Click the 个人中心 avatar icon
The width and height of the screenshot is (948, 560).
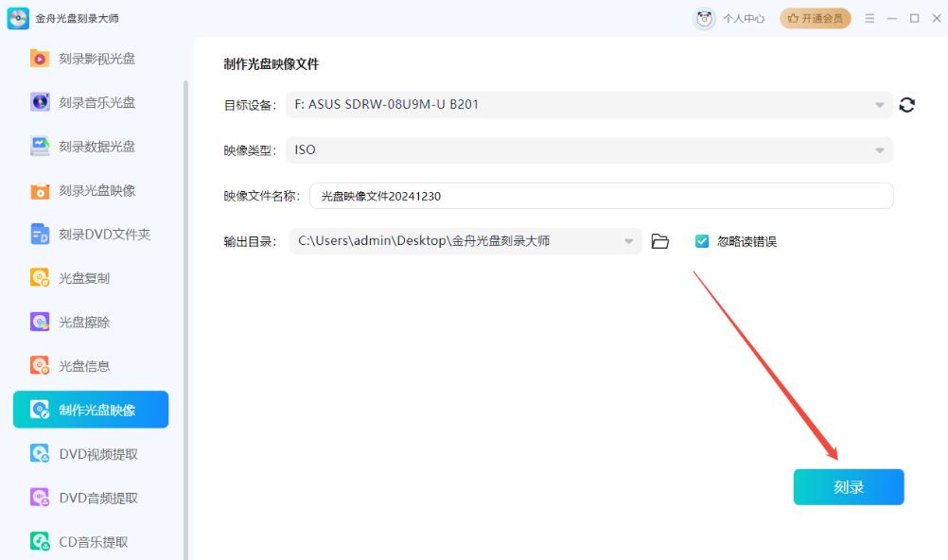[x=704, y=19]
